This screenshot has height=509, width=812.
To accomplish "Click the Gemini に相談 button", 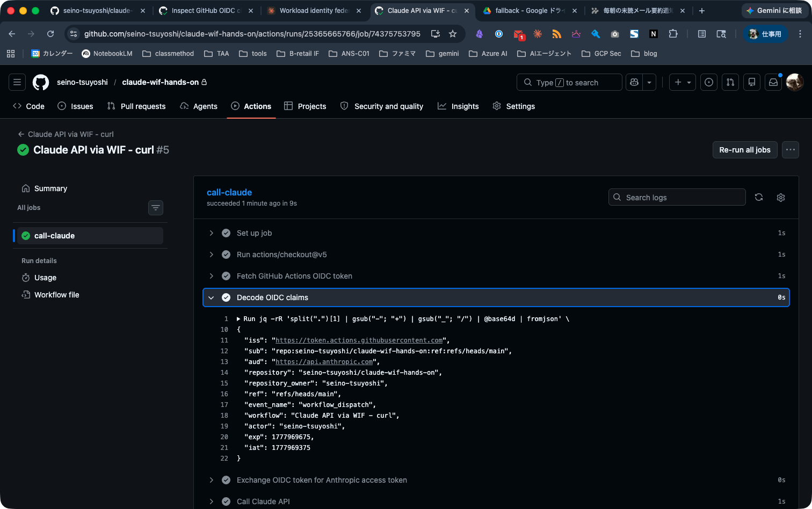I will click(x=774, y=11).
